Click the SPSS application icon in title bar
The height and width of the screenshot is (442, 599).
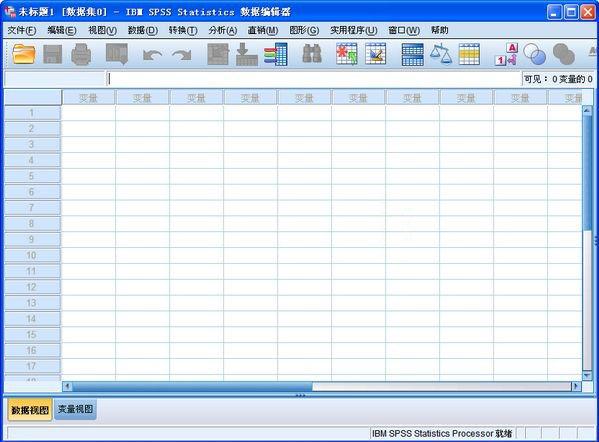tap(10, 12)
